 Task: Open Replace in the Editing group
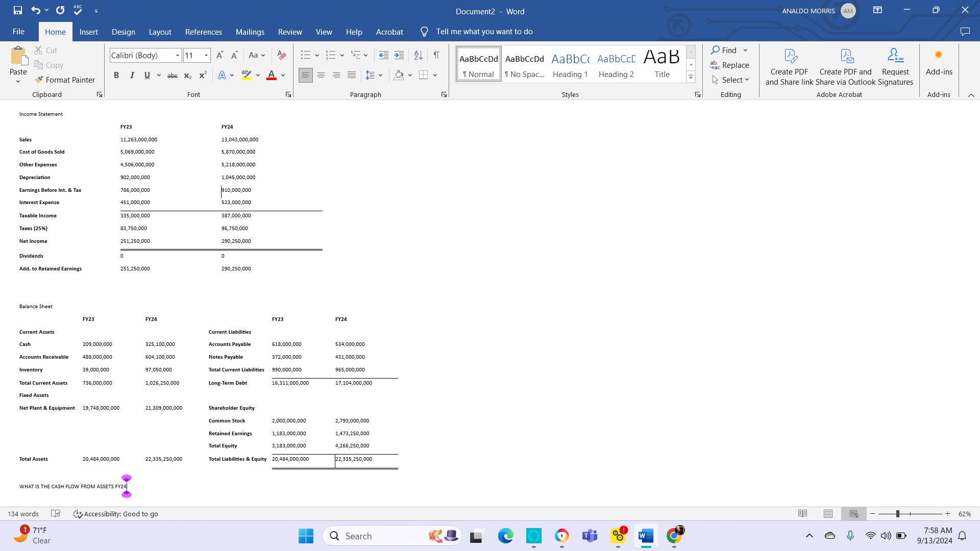(729, 65)
